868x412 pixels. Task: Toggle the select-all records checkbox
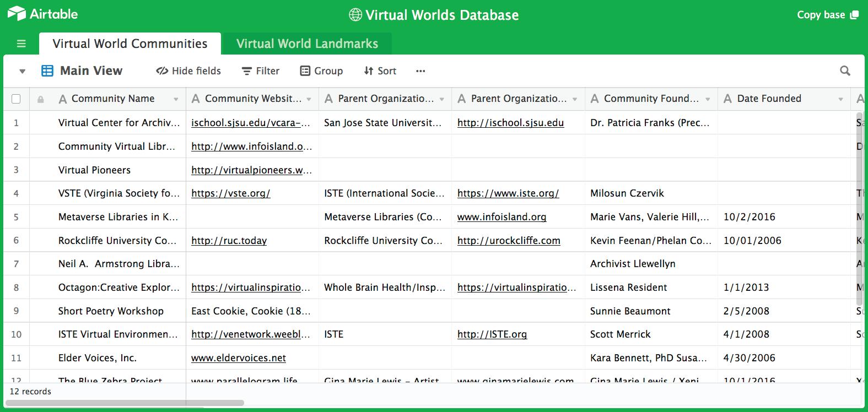(x=16, y=99)
